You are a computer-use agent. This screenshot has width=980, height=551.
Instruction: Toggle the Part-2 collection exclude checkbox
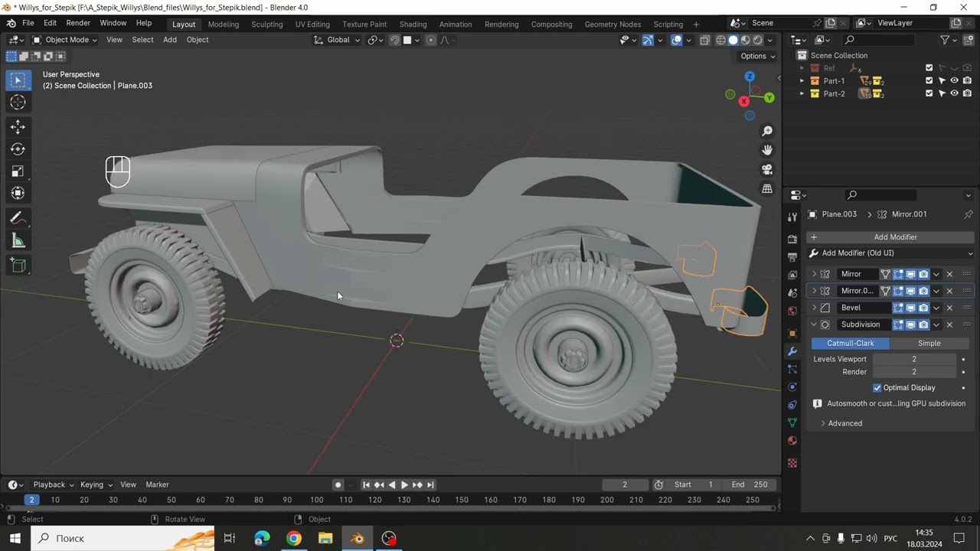pos(929,93)
